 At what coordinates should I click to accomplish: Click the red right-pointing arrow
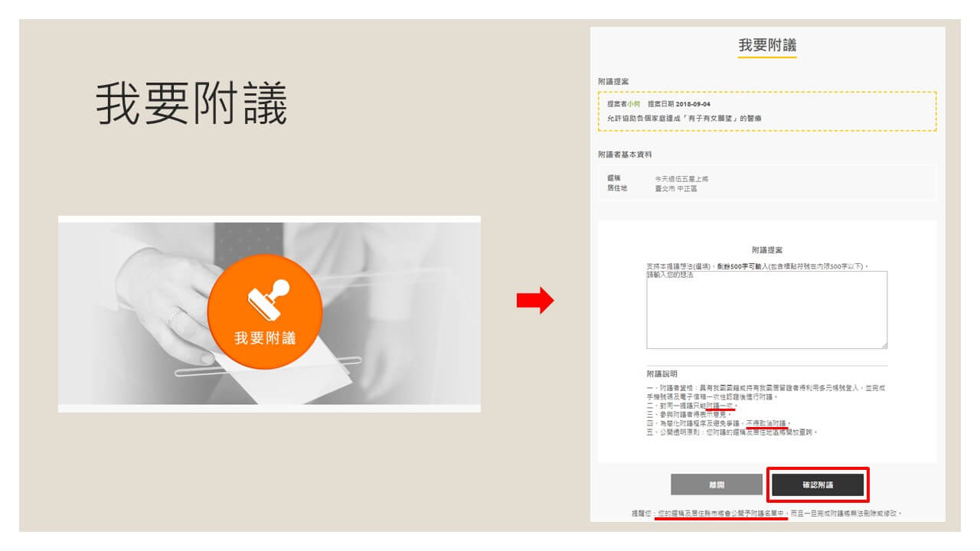click(534, 300)
